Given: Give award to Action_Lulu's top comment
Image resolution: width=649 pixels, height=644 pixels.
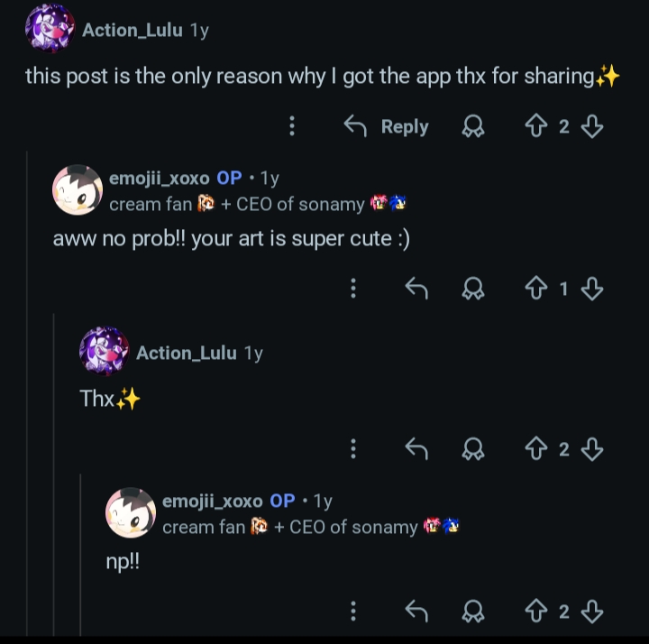Looking at the screenshot, I should click(472, 127).
